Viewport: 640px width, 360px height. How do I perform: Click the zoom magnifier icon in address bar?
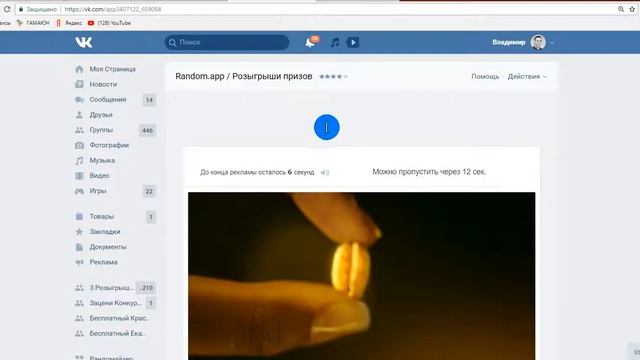620,9
